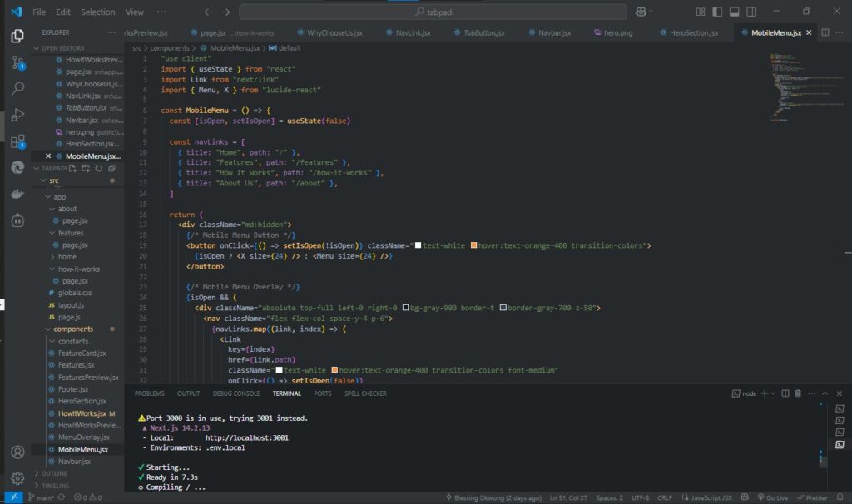Open the http://localhost:3001 link in terminal

(246, 437)
